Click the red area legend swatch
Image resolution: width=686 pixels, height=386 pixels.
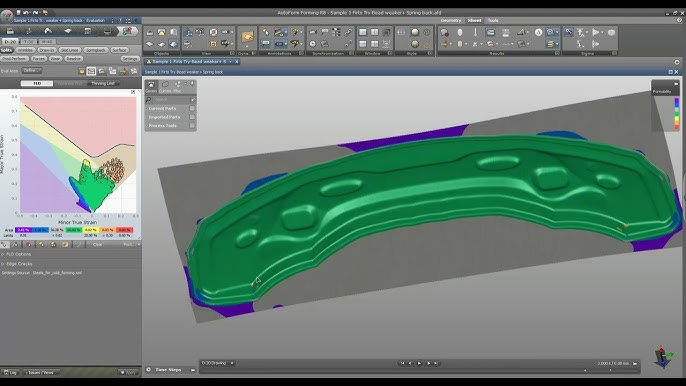tap(125, 230)
